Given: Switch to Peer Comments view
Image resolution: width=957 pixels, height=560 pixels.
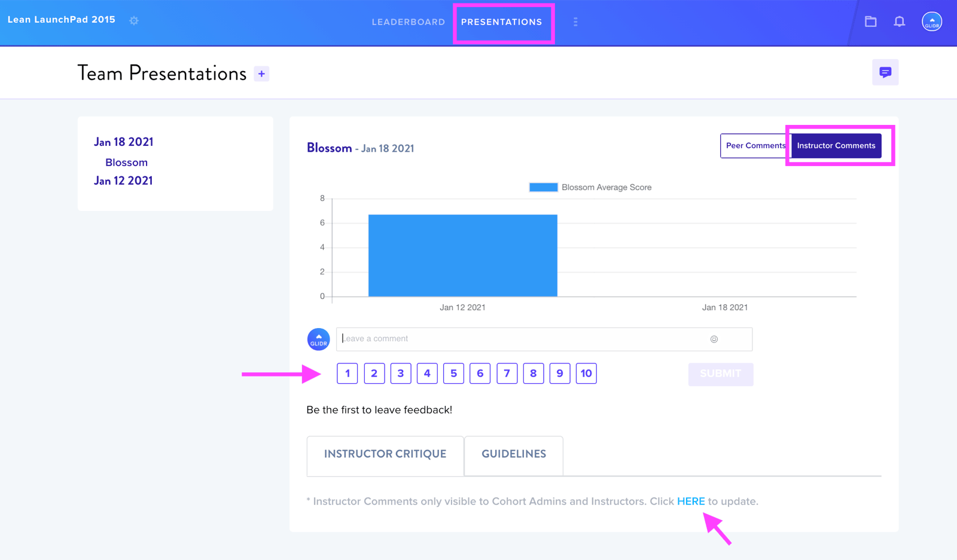Looking at the screenshot, I should pyautogui.click(x=755, y=146).
